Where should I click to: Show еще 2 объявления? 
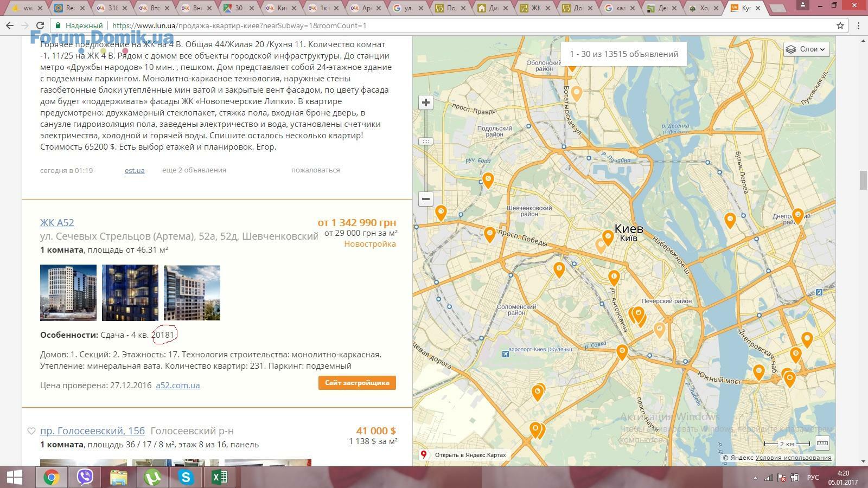[x=194, y=170]
